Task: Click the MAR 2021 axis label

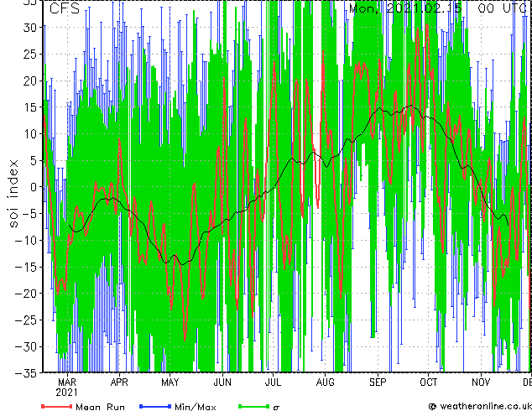Action: [x=67, y=388]
